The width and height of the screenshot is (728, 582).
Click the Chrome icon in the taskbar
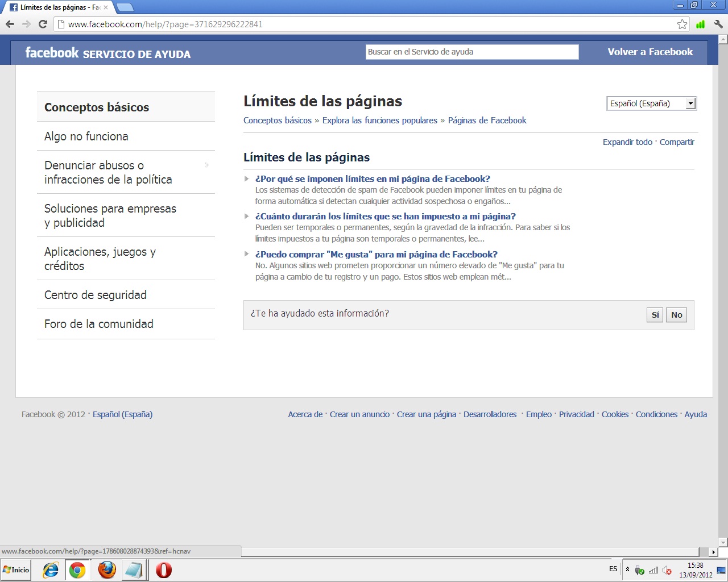[77, 570]
